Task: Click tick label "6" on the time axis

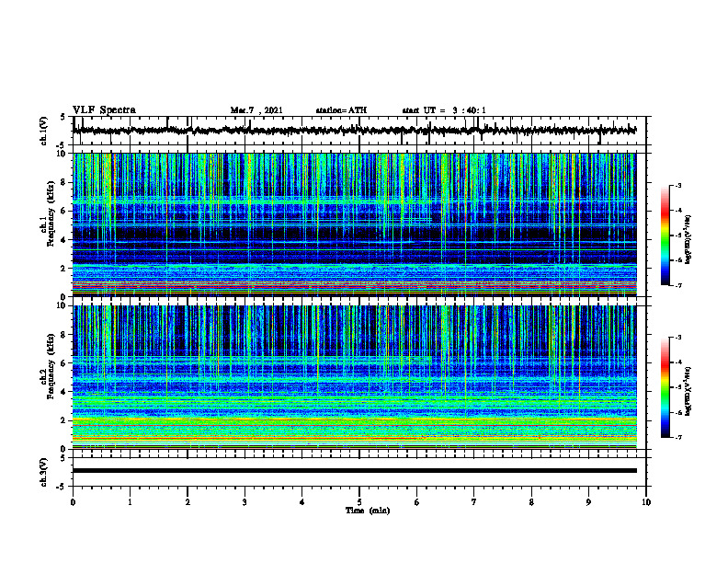Action: pyautogui.click(x=417, y=502)
